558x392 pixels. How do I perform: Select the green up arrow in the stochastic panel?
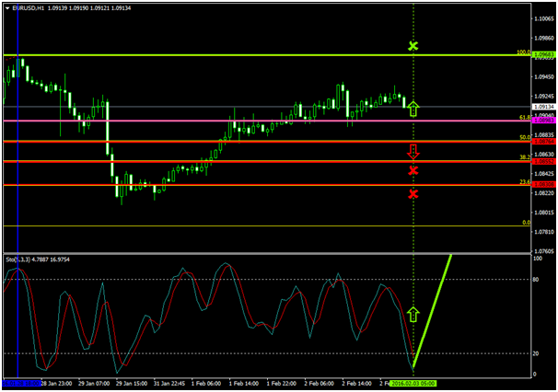[413, 314]
